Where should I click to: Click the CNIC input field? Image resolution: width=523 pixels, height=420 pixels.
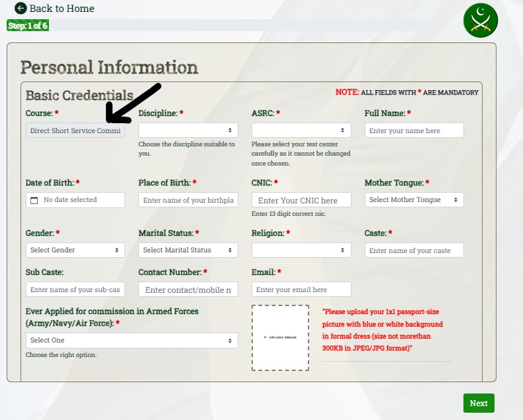point(301,200)
